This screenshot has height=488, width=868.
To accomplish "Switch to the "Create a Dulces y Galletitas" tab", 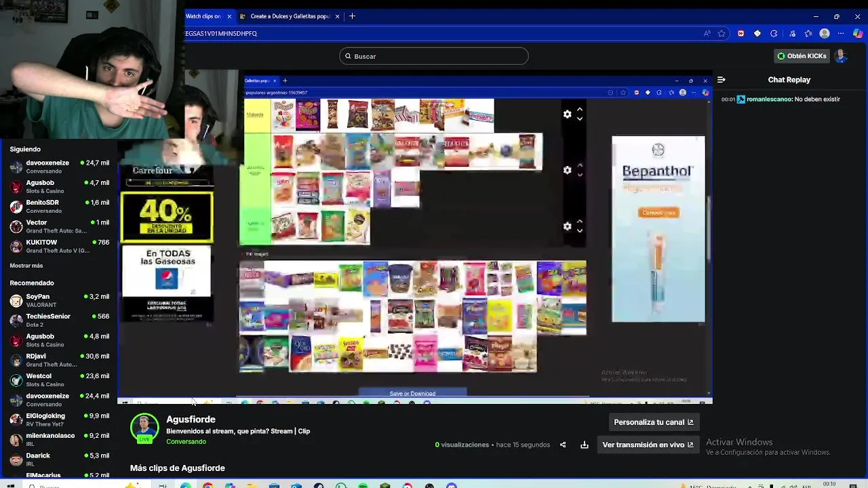I will [290, 16].
